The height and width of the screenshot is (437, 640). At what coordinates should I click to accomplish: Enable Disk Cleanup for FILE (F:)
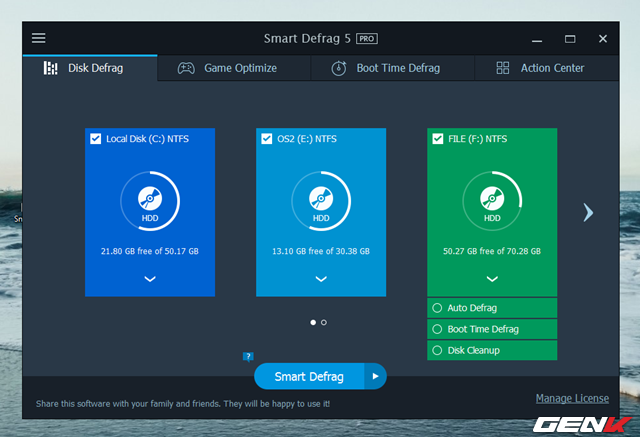(x=437, y=350)
